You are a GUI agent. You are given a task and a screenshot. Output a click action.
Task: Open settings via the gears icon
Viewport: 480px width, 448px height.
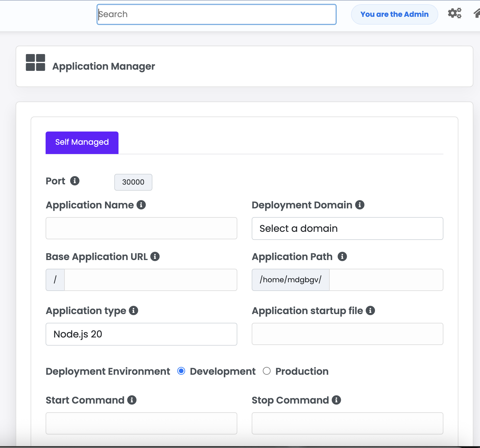454,14
